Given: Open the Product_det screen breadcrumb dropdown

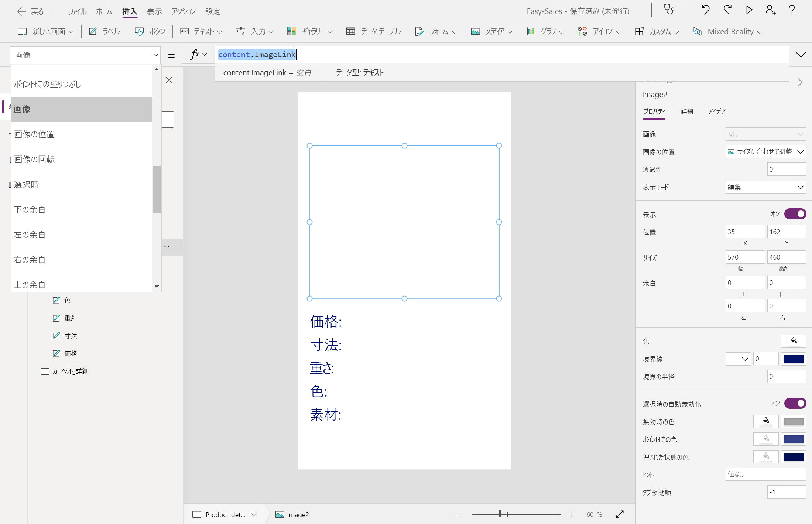Looking at the screenshot, I should click(254, 514).
